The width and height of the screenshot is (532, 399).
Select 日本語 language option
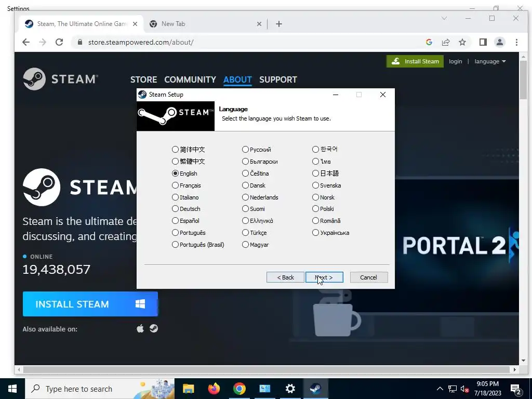coord(315,174)
